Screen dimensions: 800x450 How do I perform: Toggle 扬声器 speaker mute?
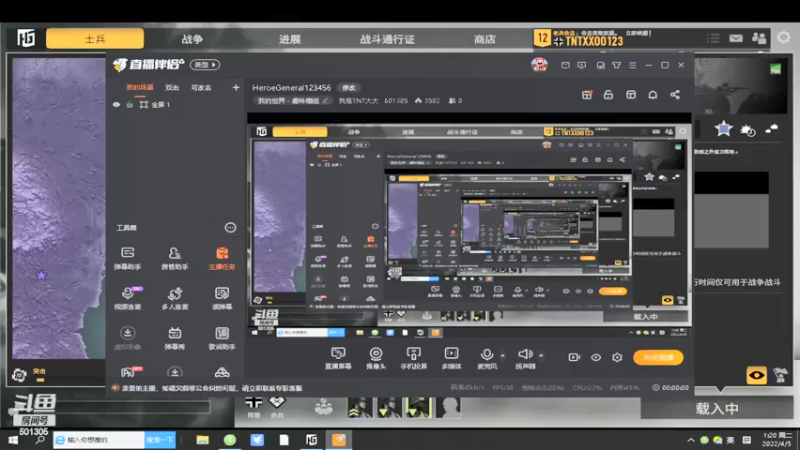[525, 358]
